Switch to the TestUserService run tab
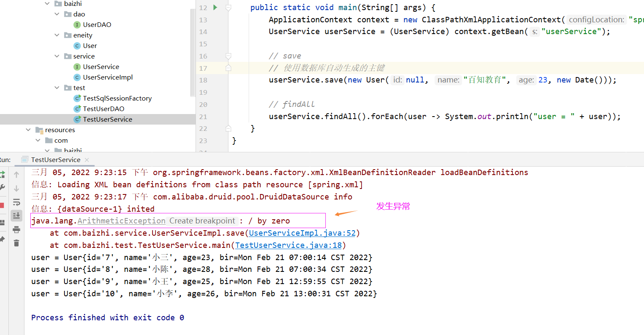This screenshot has width=644, height=335. pyautogui.click(x=56, y=160)
